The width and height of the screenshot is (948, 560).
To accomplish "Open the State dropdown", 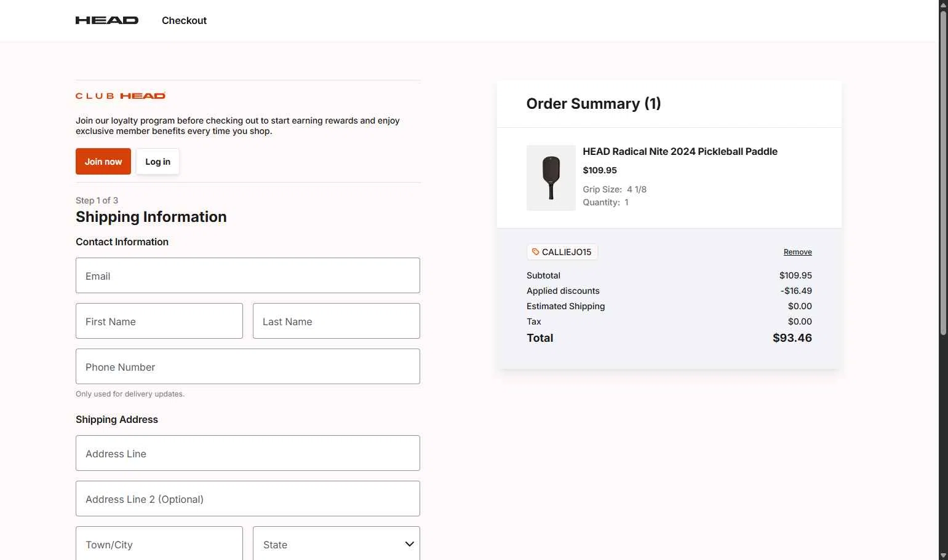I will coord(337,544).
